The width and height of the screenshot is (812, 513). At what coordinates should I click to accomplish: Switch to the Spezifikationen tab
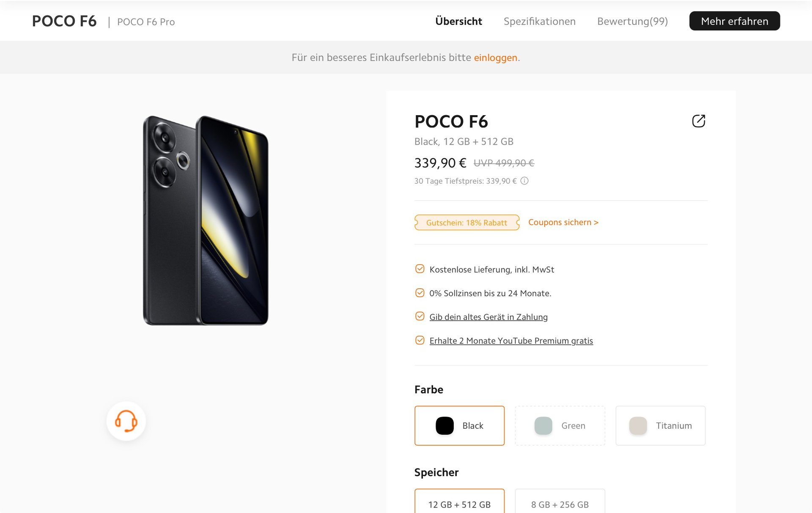[539, 21]
